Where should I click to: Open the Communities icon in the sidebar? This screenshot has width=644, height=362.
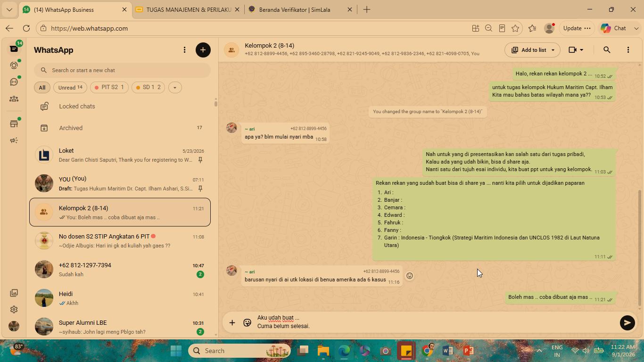pyautogui.click(x=14, y=99)
